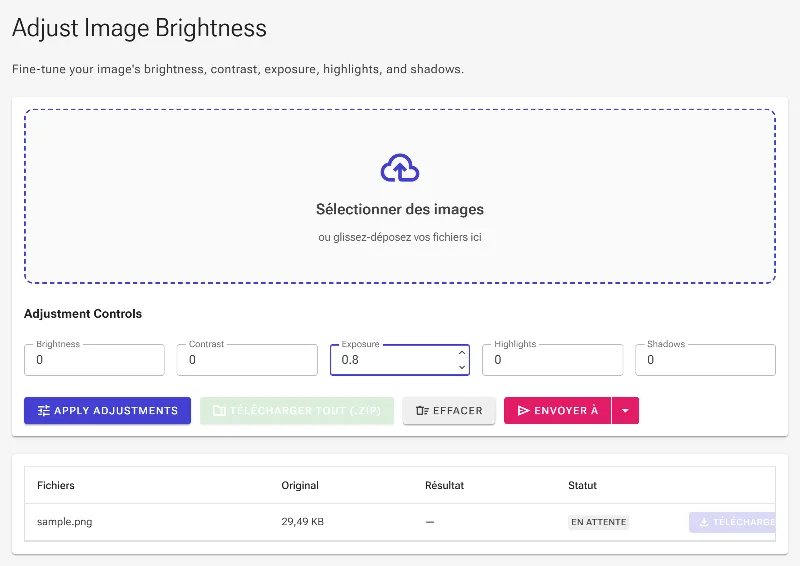Click the EN ATTENTE status badge
Screen dimensions: 800x566
pyautogui.click(x=598, y=522)
